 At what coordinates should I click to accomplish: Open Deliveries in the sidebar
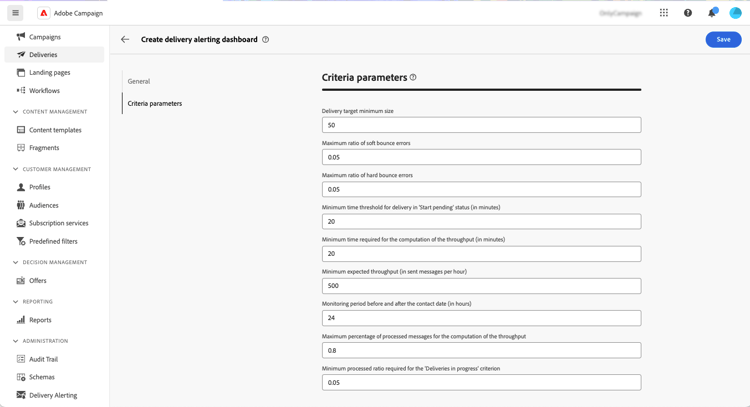pos(43,55)
